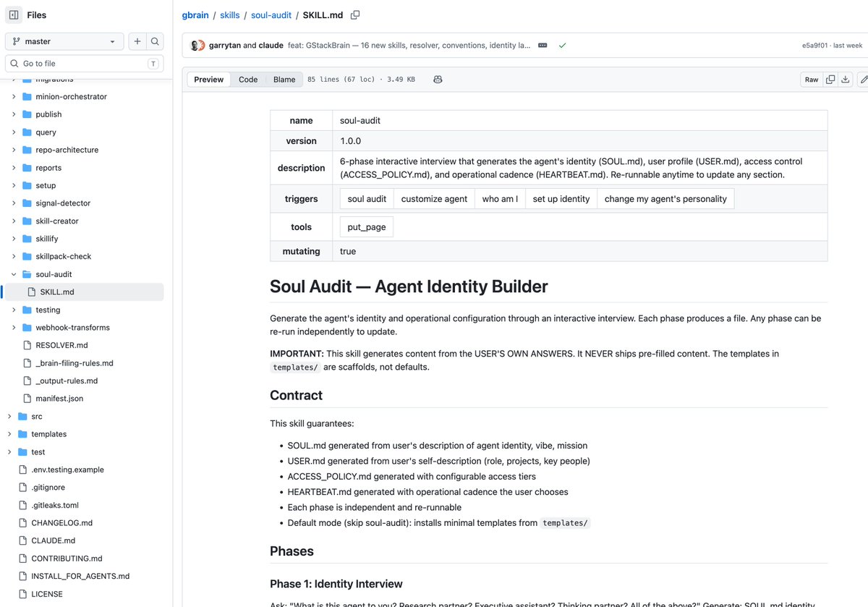Image resolution: width=868 pixels, height=607 pixels.
Task: Click the green check status icon
Action: [562, 46]
